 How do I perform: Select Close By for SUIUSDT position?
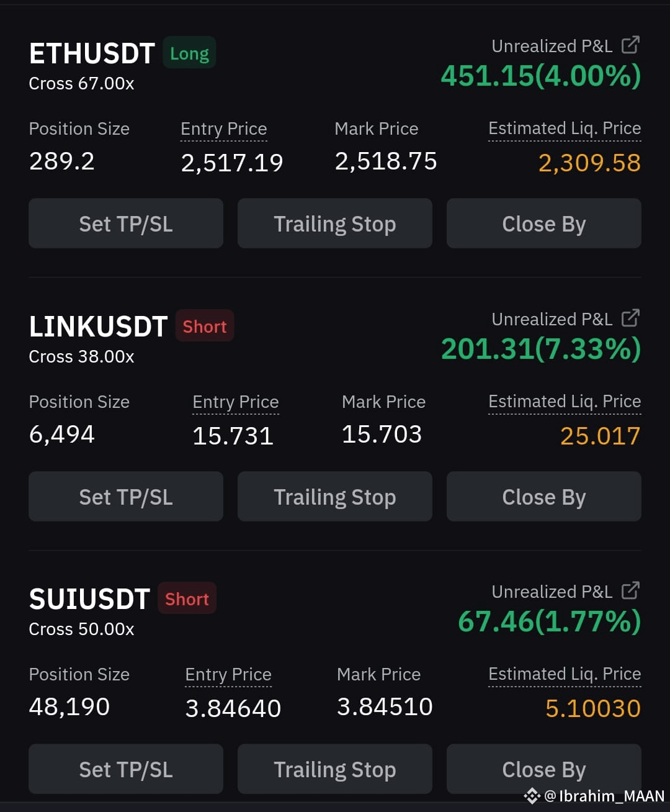point(544,769)
